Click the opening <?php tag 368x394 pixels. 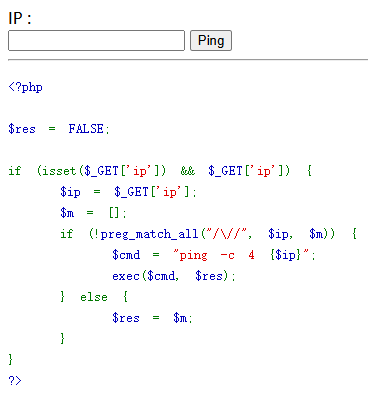[x=25, y=87]
